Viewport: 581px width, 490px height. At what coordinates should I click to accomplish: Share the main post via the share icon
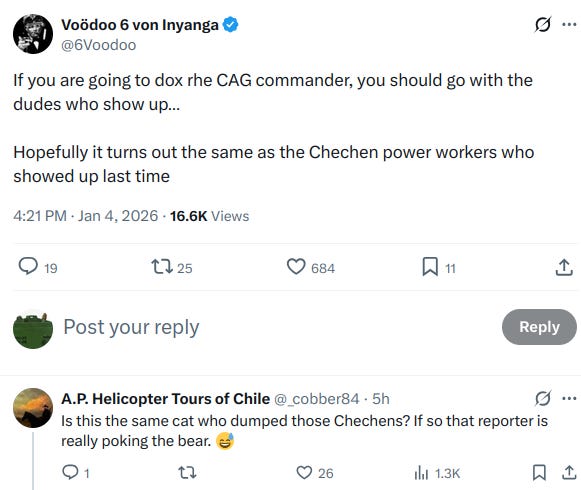point(564,267)
